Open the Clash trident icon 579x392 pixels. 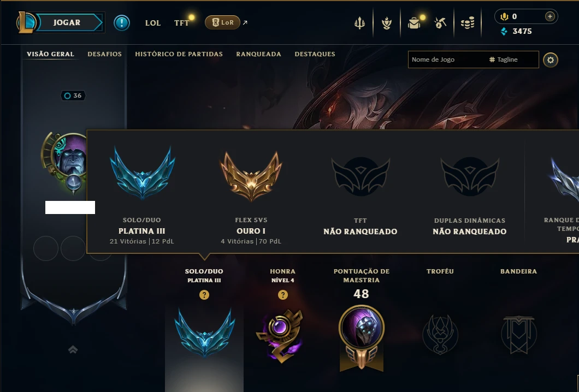click(359, 23)
